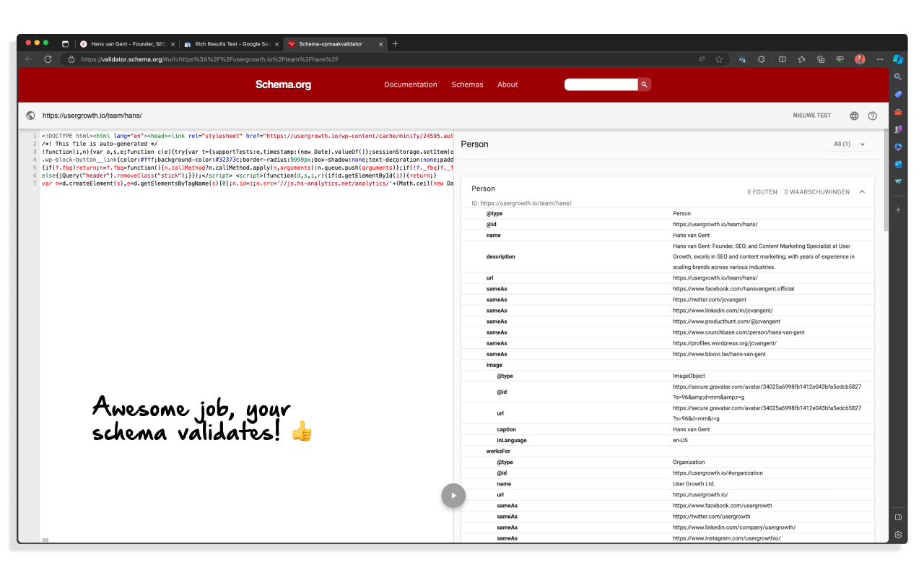Open the sidebar Drop paper plane icon
Viewport: 924px width, 578px height.
tap(898, 181)
